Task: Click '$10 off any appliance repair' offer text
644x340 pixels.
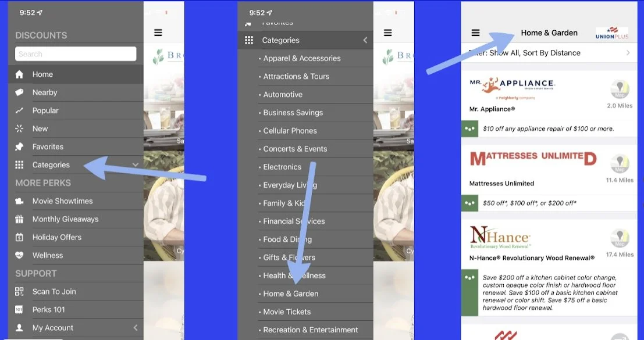Action: [549, 128]
